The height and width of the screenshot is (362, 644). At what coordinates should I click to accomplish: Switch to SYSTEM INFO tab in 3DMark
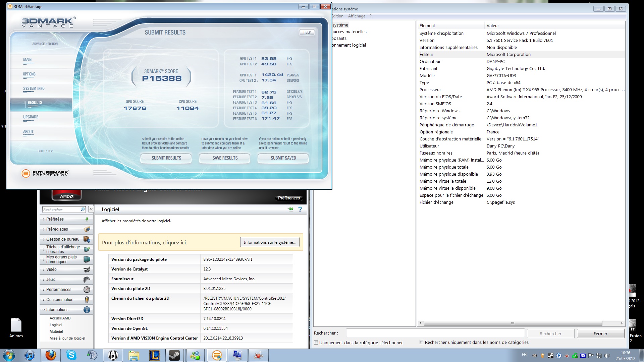(34, 88)
